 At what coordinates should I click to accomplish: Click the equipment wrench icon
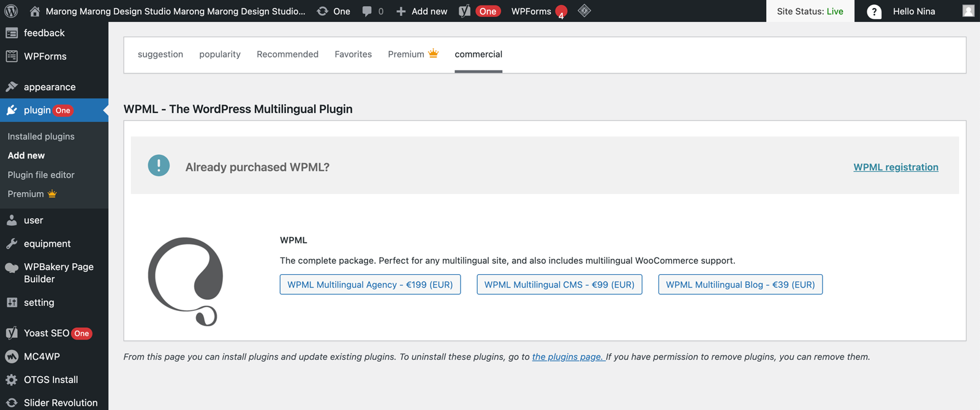(12, 244)
